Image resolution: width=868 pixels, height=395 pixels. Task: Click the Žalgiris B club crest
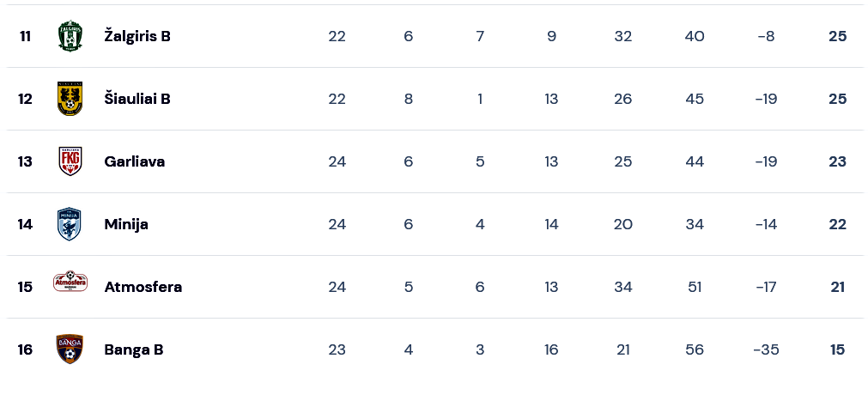click(x=70, y=36)
